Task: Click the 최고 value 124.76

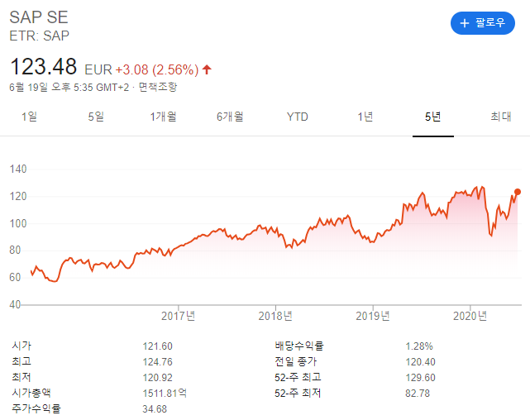Action: coord(158,362)
